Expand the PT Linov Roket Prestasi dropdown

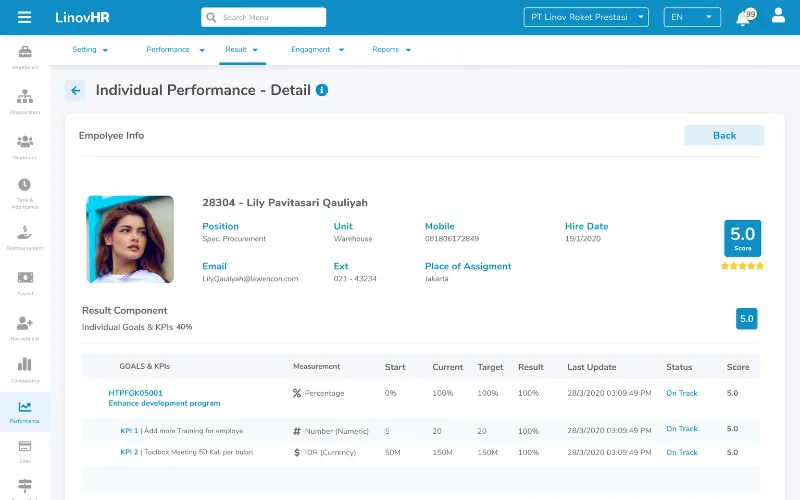(x=586, y=17)
